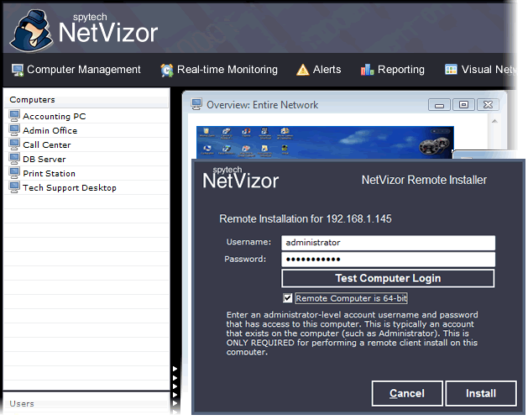Close the Overview: Entire Network window

(x=488, y=105)
